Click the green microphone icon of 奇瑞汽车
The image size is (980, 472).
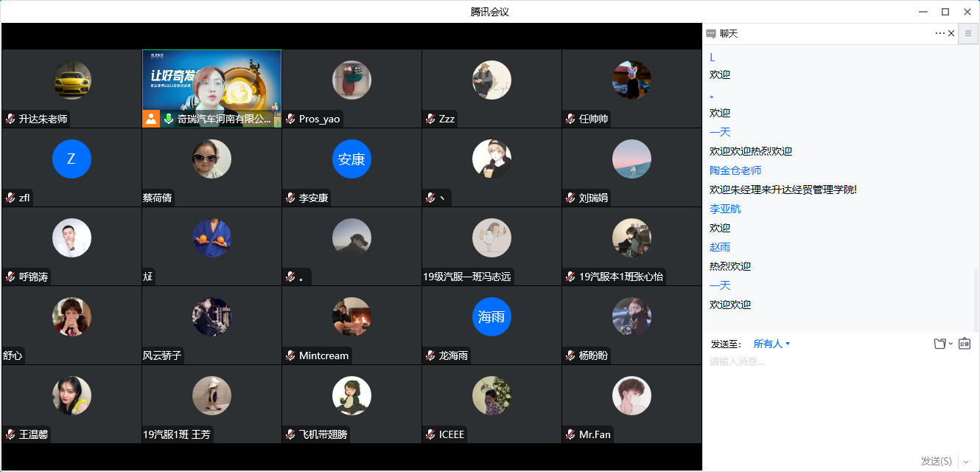tap(169, 119)
